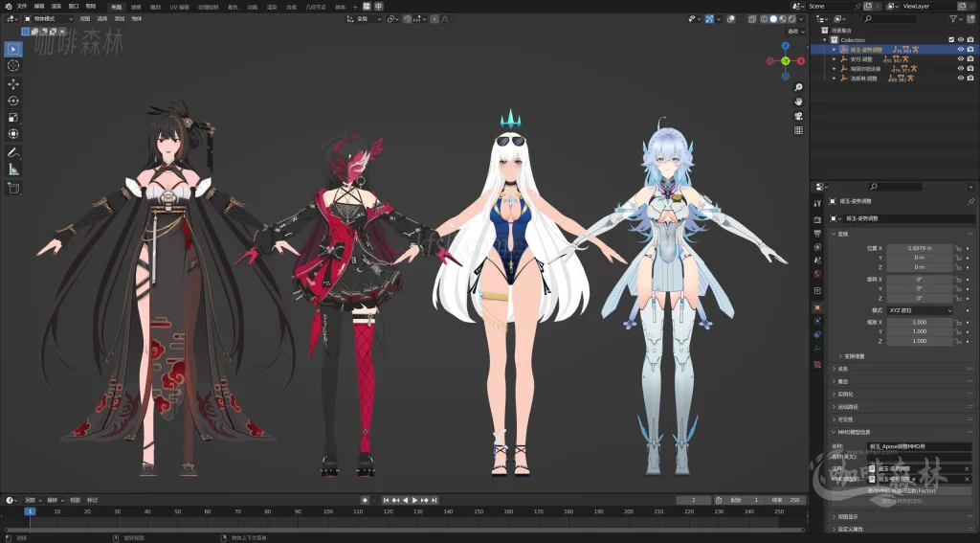This screenshot has width=980, height=543.
Task: Switch orthographic/perspective grid icon
Action: [798, 131]
